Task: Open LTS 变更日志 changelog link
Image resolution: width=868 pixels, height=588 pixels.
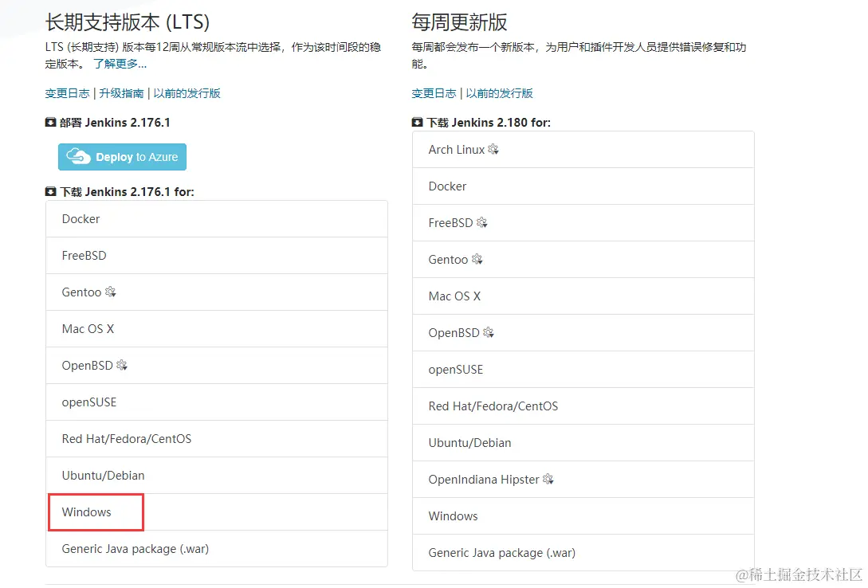Action: pyautogui.click(x=67, y=93)
